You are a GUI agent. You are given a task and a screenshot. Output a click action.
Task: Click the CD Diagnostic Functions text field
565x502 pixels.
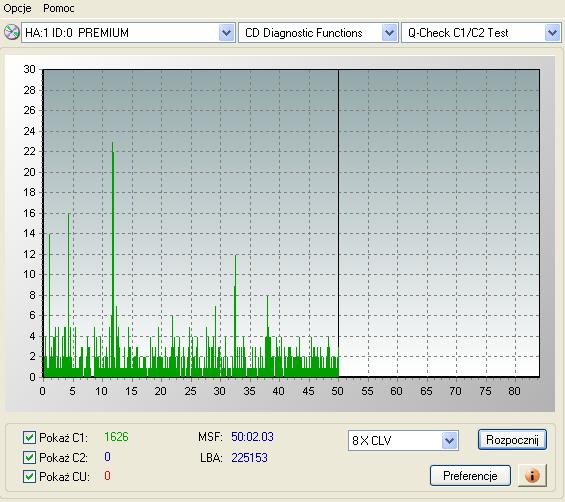click(x=310, y=33)
